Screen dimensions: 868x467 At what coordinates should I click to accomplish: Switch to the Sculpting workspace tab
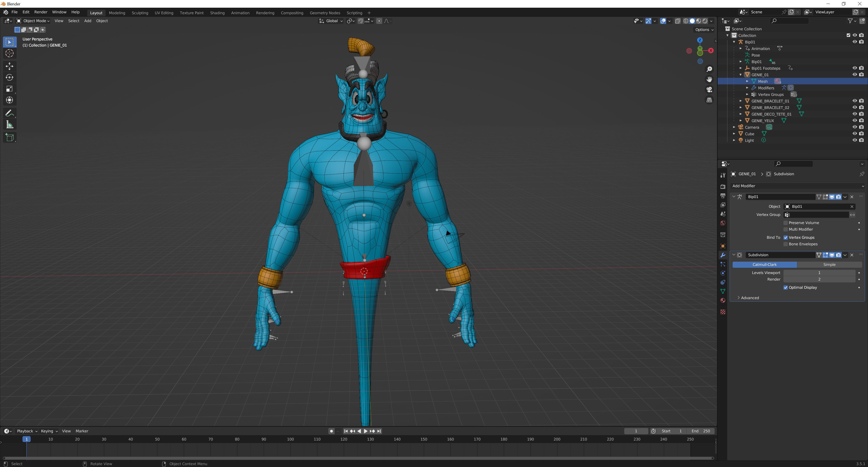140,13
